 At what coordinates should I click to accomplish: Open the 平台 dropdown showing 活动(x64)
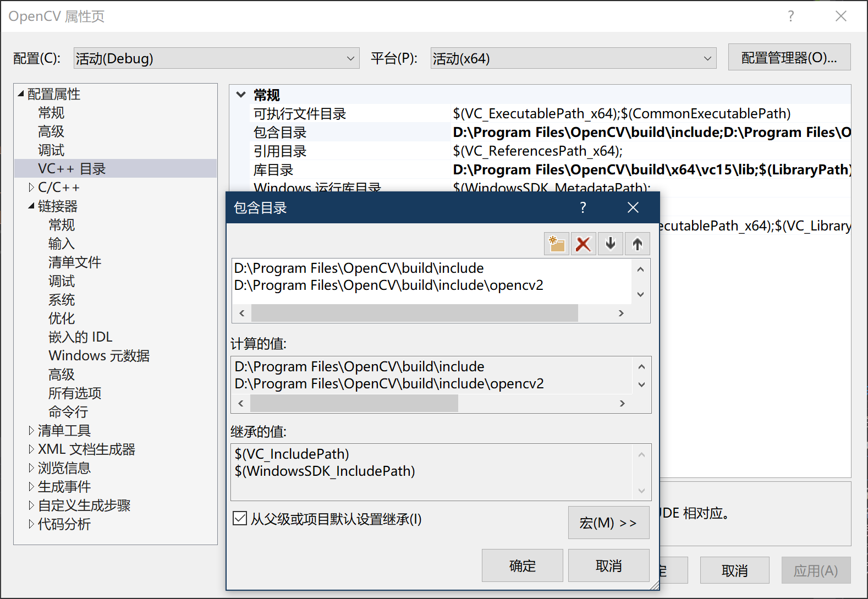tap(573, 58)
